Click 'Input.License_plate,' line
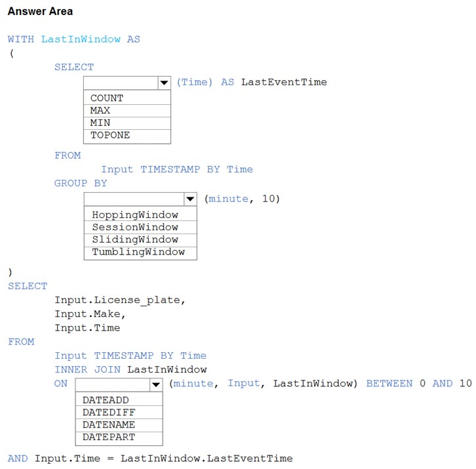This screenshot has width=476, height=469. coord(120,300)
